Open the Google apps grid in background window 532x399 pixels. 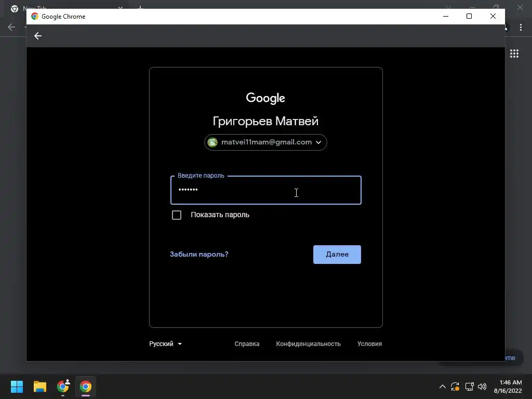point(514,54)
